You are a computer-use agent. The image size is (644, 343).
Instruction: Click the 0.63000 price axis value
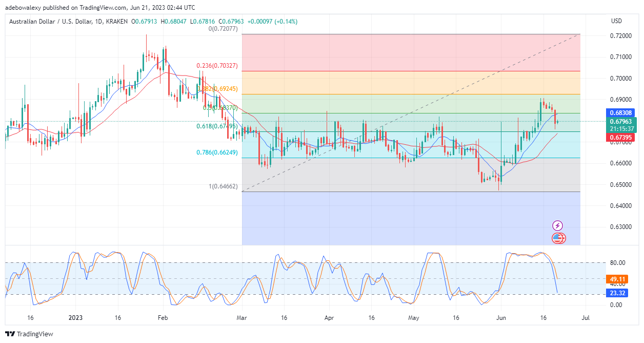[621, 226]
